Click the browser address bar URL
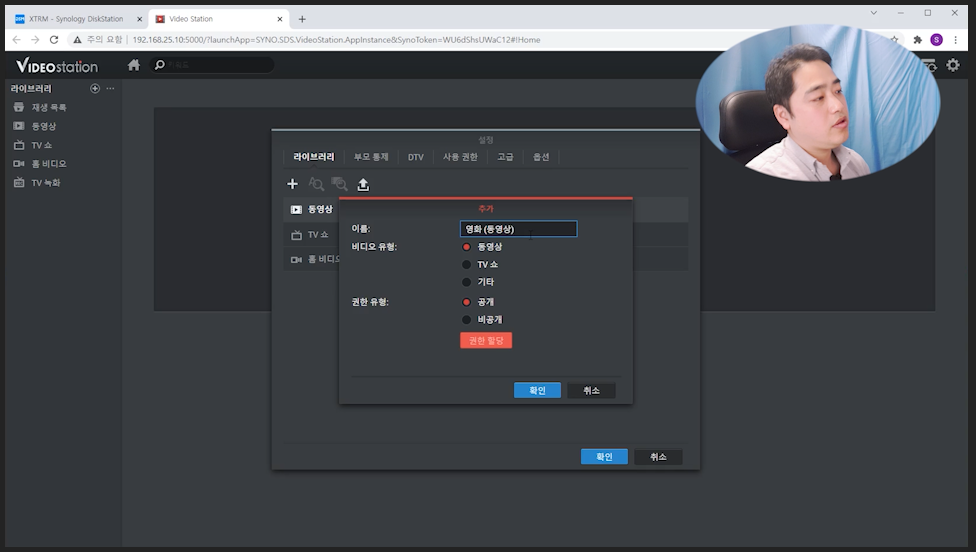The image size is (976, 552). tap(336, 40)
